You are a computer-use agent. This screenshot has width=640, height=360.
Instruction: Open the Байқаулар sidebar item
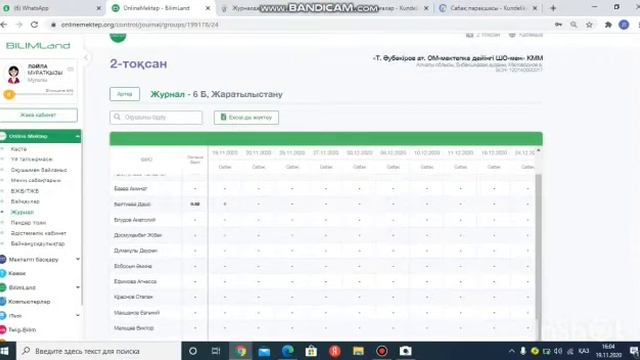pos(25,201)
